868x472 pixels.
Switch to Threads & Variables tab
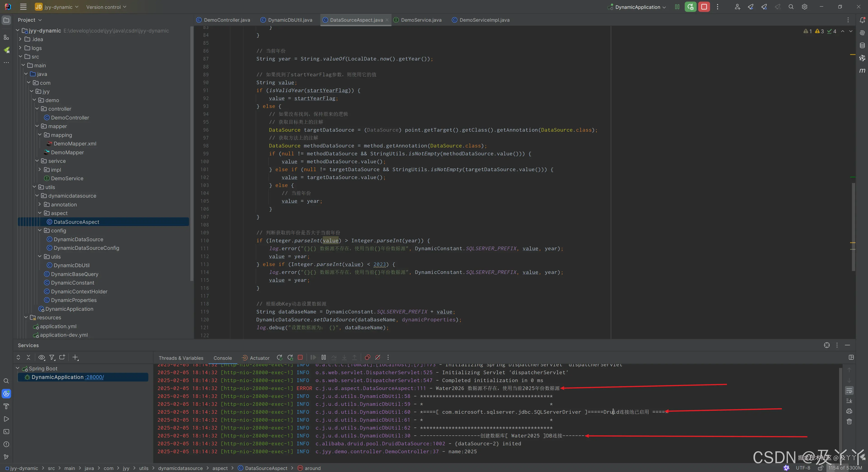(181, 358)
